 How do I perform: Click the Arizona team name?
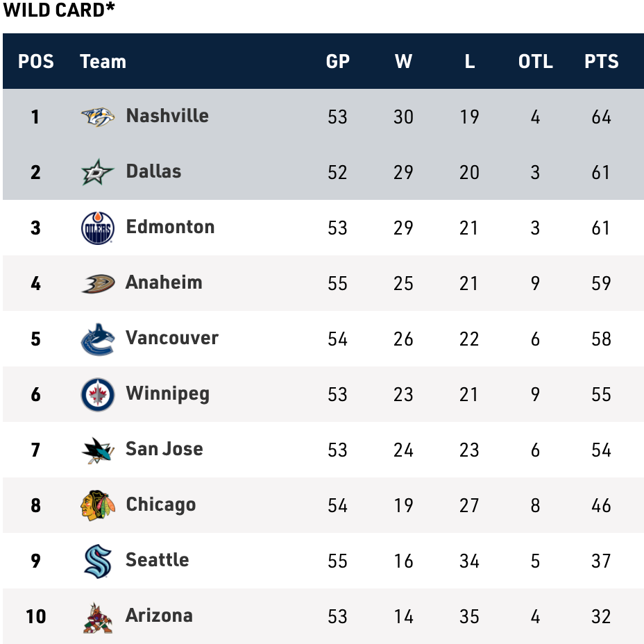pyautogui.click(x=159, y=615)
